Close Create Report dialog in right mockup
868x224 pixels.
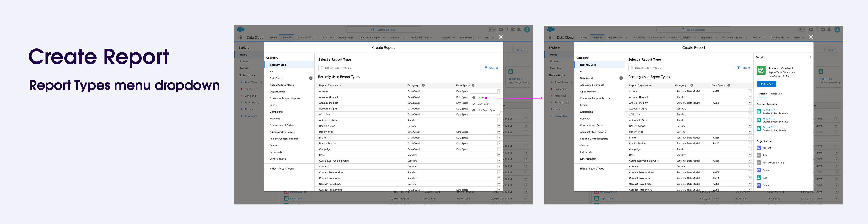(x=811, y=37)
